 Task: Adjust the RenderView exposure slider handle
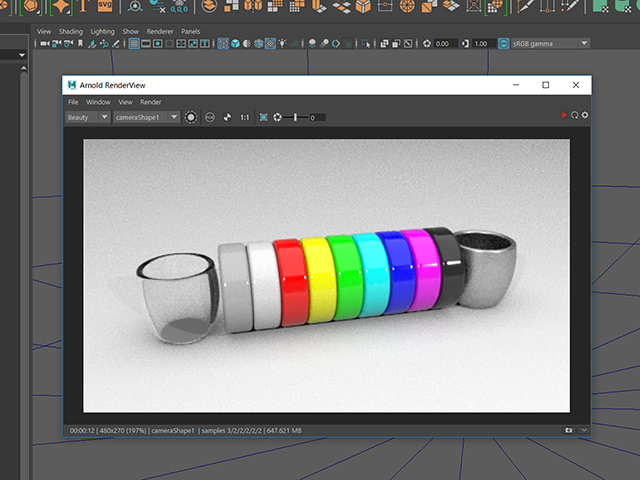[x=296, y=118]
